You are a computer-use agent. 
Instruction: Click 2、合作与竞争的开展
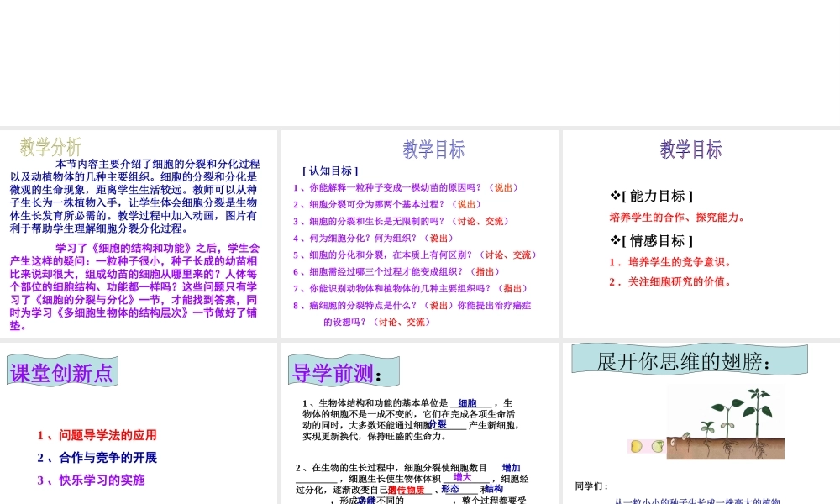click(97, 458)
